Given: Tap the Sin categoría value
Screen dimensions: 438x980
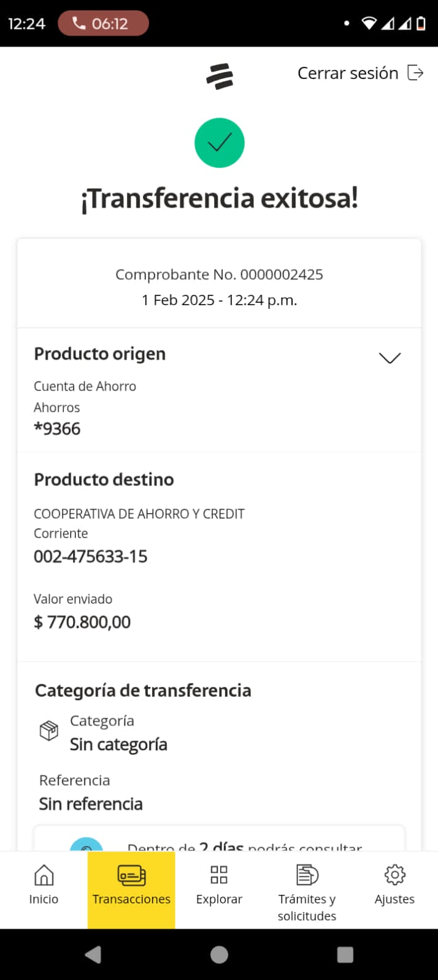Looking at the screenshot, I should (x=118, y=745).
